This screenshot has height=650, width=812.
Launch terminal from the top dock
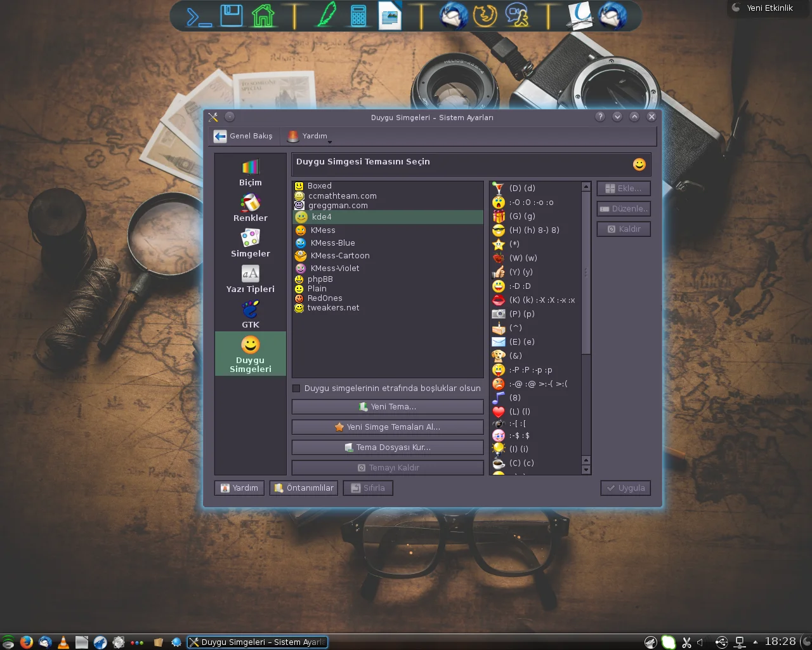point(199,16)
